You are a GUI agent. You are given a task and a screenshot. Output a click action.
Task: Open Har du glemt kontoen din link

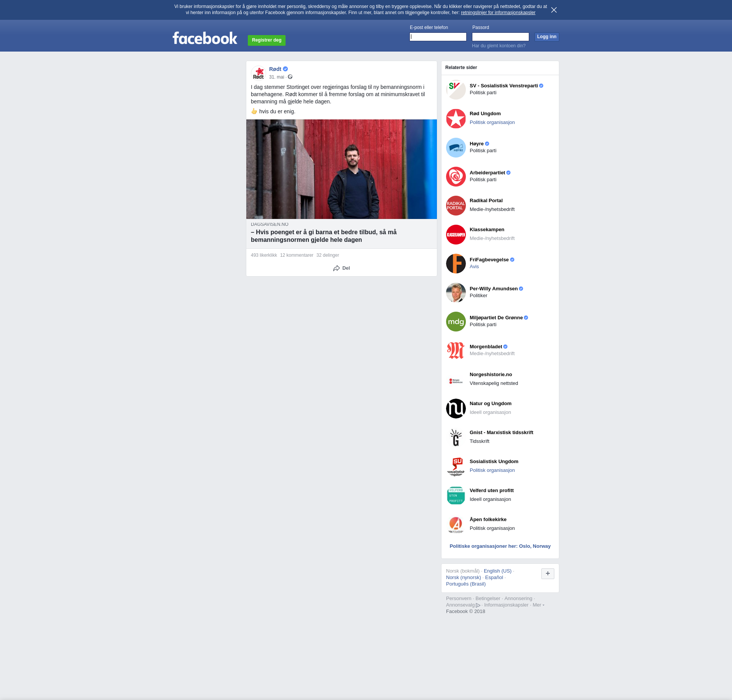tap(498, 46)
